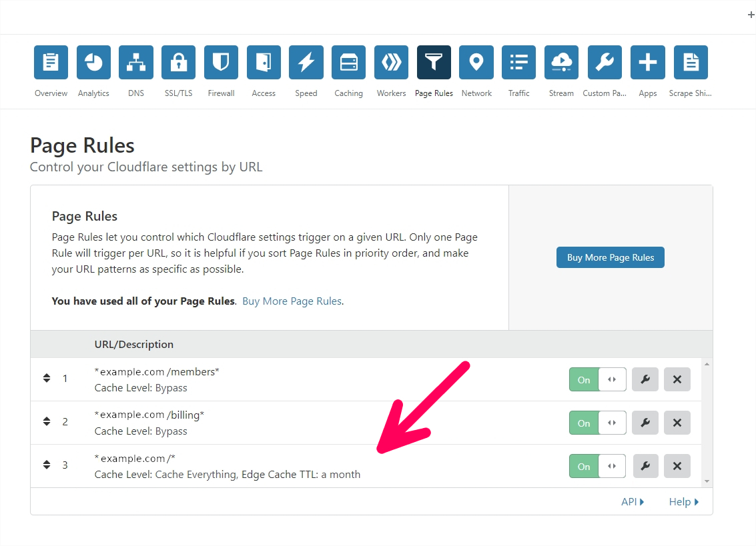
Task: Edit the members rule with wrench icon
Action: [646, 379]
